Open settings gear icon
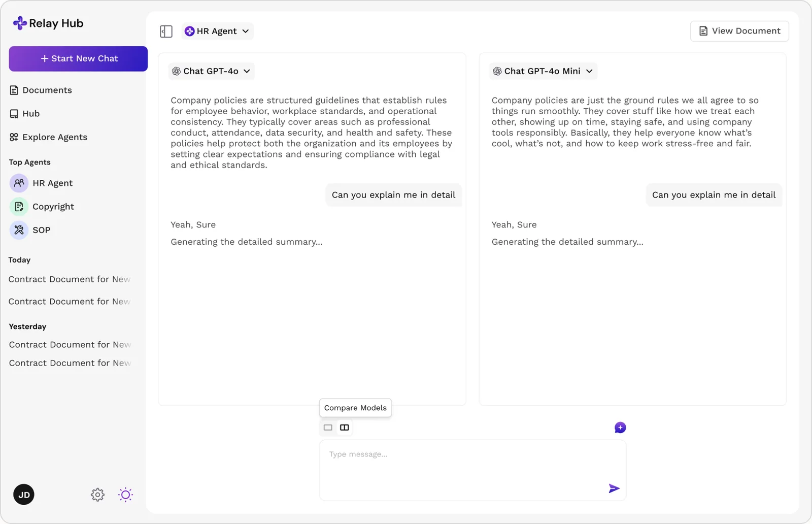Screen dimensions: 812x524 pos(97,495)
